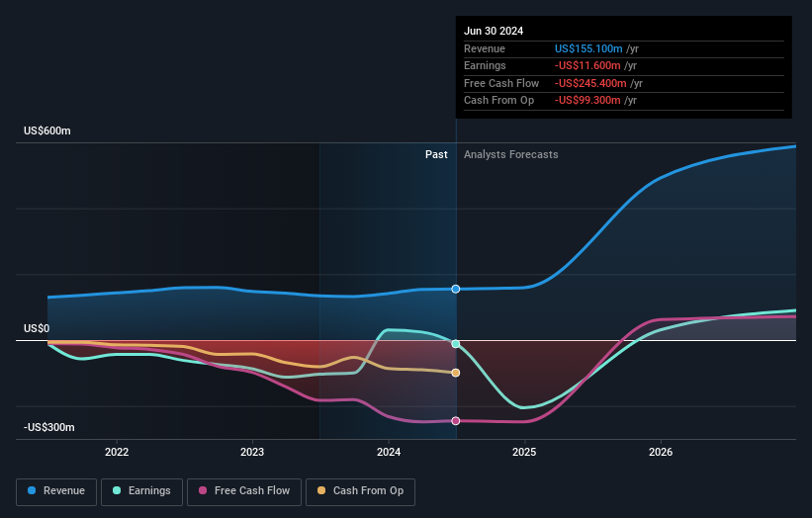Click the 2022 x-axis label
This screenshot has width=812, height=518.
coord(117,452)
